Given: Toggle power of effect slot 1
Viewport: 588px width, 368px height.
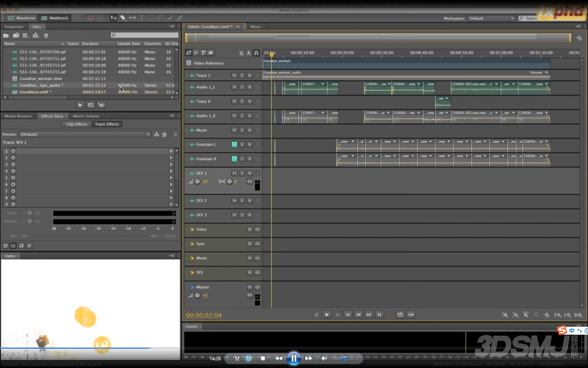Looking at the screenshot, I should point(13,151).
